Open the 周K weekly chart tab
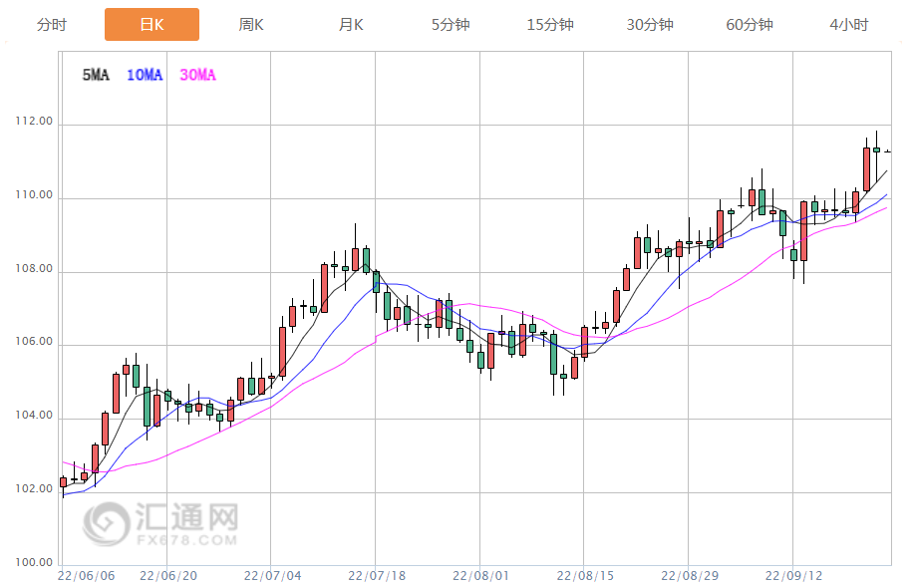 coord(251,25)
